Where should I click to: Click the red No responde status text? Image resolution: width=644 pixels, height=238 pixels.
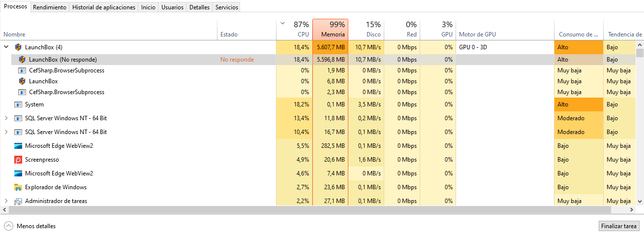[x=237, y=59]
